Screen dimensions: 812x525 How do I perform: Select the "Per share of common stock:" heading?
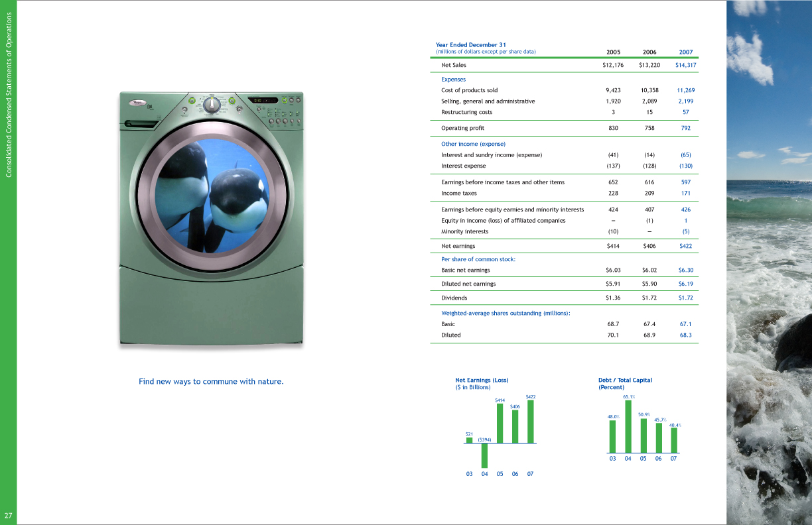[478, 259]
